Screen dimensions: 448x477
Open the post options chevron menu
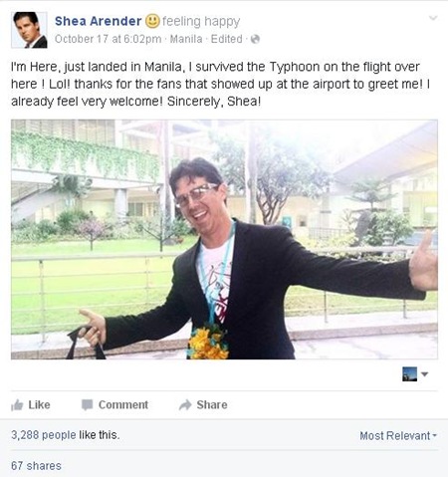433,18
